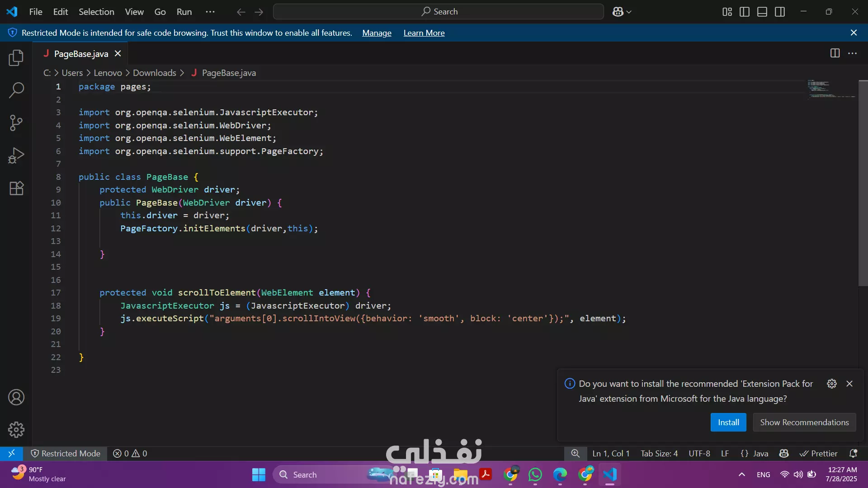
Task: Click the C: breadcrumb segment
Action: point(47,73)
